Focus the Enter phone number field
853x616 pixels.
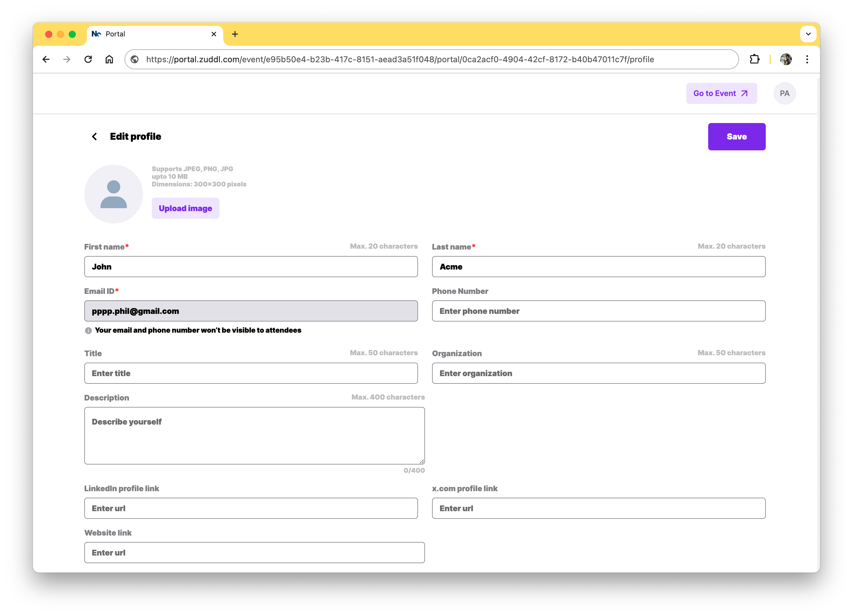598,311
